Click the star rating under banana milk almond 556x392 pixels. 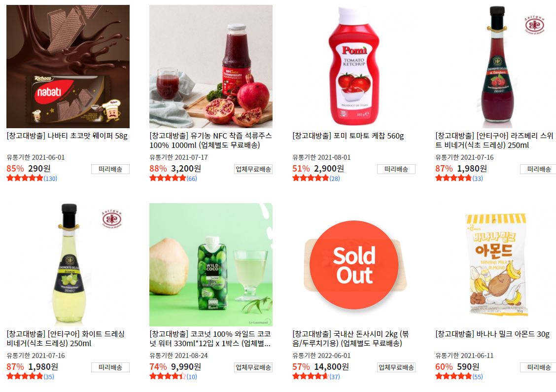pos(453,376)
